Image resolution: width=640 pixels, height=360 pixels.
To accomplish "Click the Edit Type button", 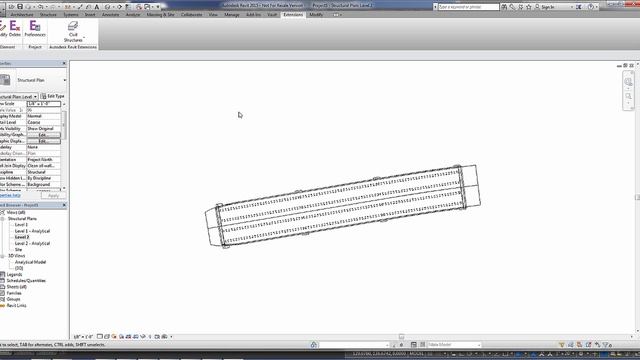I will [x=53, y=96].
